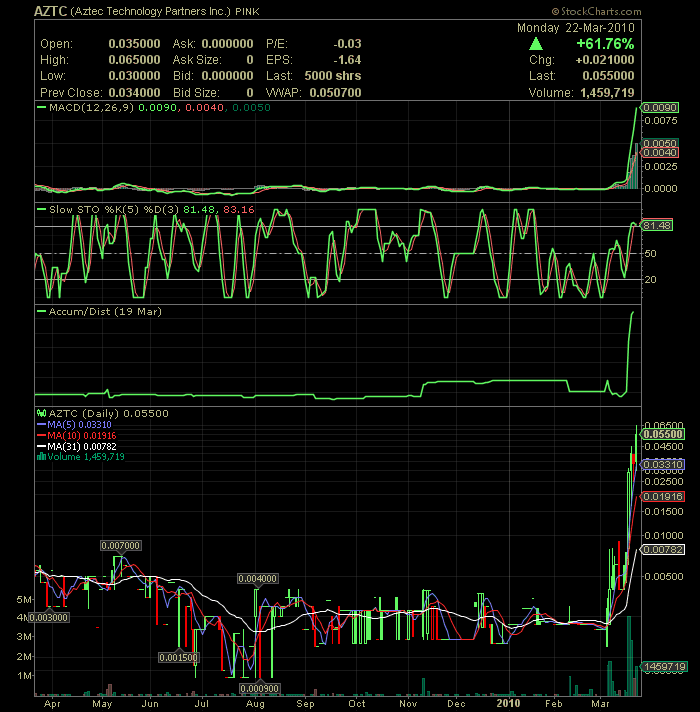Click the header Volume value 1,459,719
The width and height of the screenshot is (700, 712).
607,93
